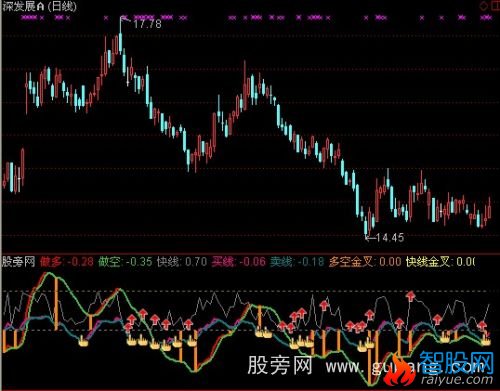This screenshot has height=391, width=500.
Task: Click the 做多: -0.28 indicator value
Action: point(67,262)
